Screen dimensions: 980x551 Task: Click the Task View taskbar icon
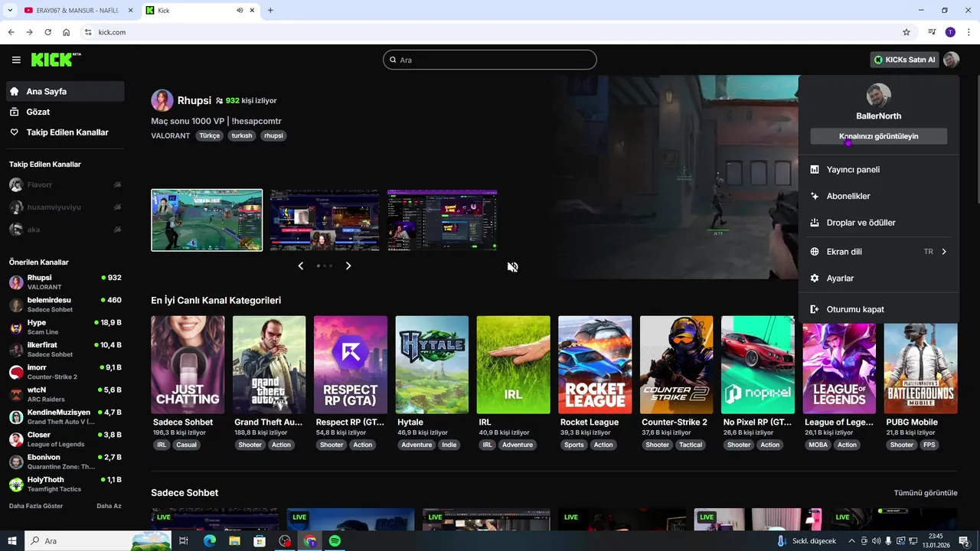[184, 541]
